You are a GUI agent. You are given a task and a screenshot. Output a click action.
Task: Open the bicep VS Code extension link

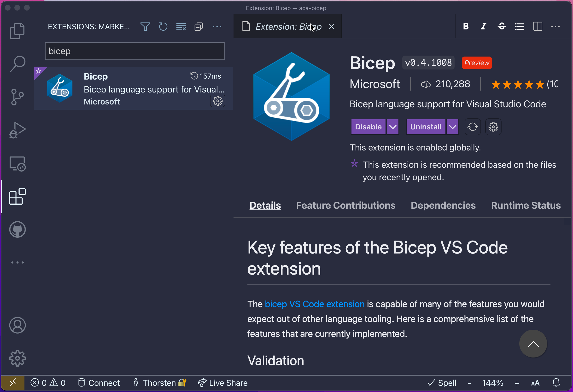314,304
